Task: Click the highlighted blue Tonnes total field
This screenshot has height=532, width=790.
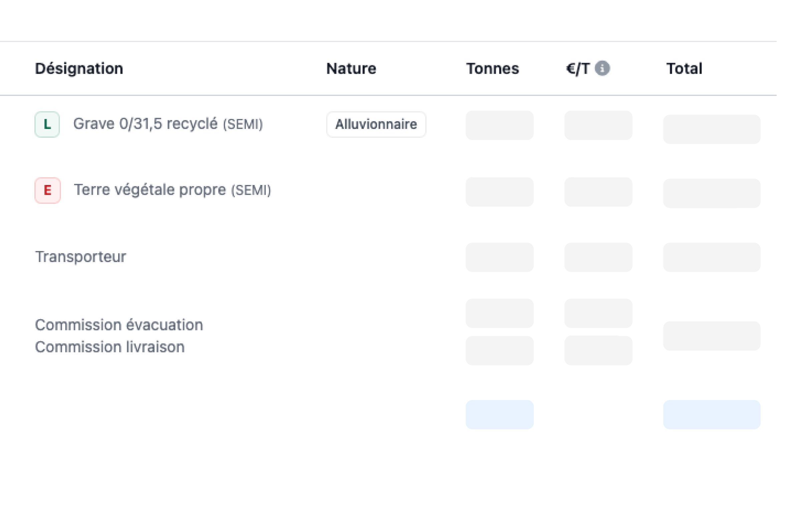Action: (500, 414)
